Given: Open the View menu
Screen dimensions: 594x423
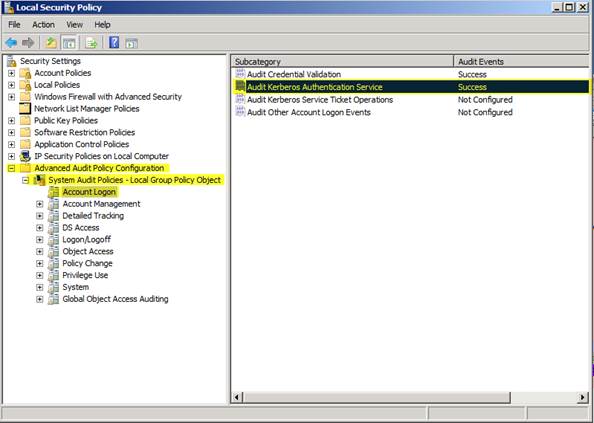Looking at the screenshot, I should (x=75, y=25).
